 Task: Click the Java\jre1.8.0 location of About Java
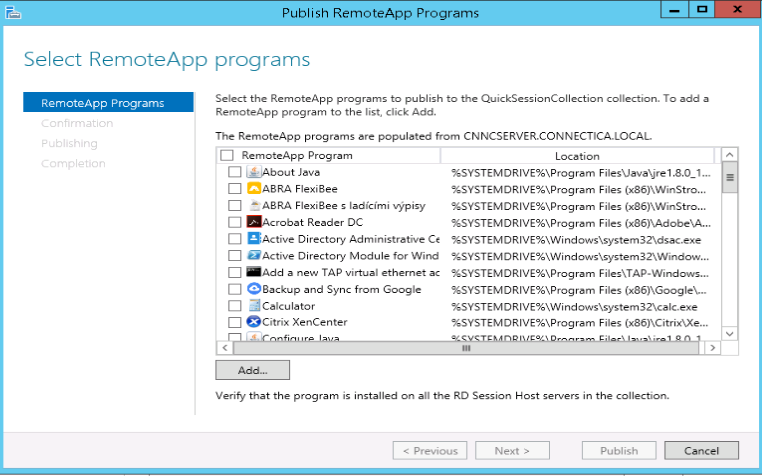click(x=581, y=173)
